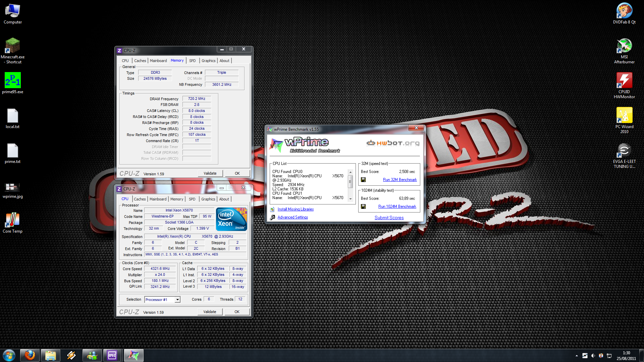Image resolution: width=644 pixels, height=362 pixels.
Task: Click save icon for 1024M score
Action: 363,206
